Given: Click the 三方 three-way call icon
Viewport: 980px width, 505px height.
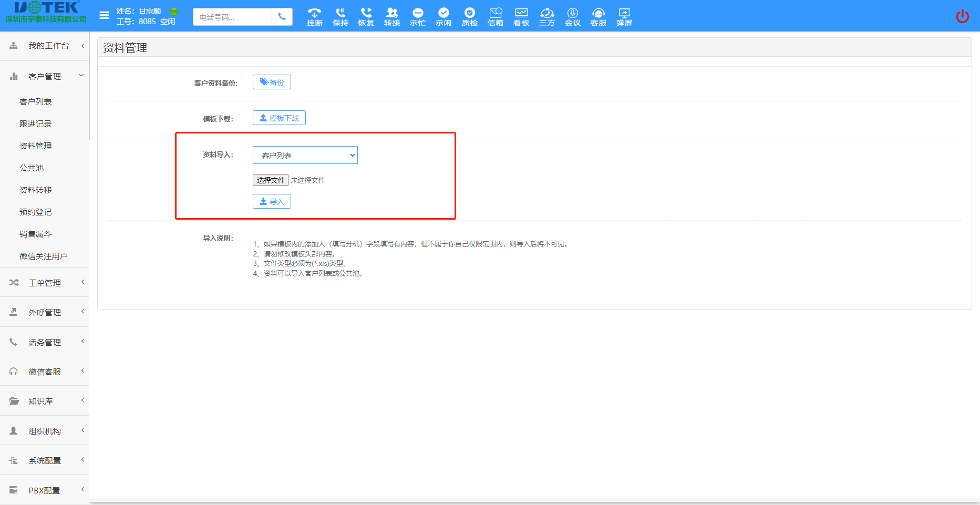Looking at the screenshot, I should coord(546,16).
